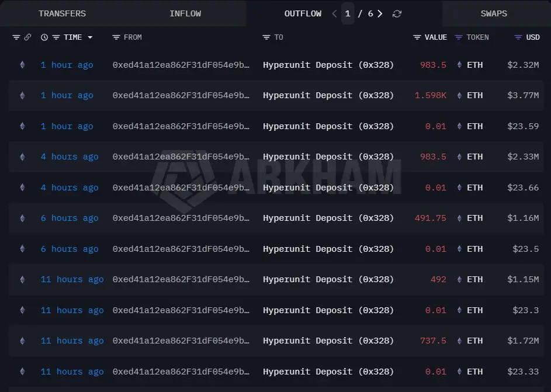This screenshot has width=551, height=392.
Task: Select the OUTFLOW tab
Action: 303,13
